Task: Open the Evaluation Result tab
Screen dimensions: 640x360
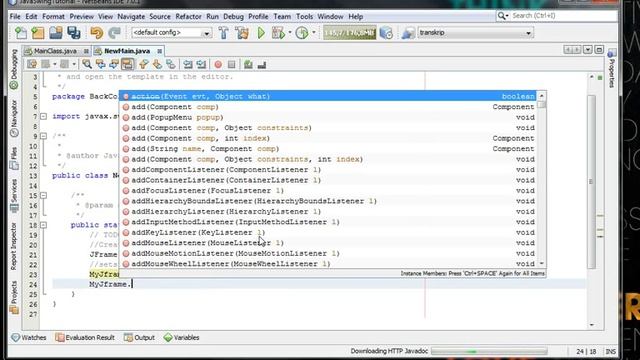Action: click(85, 338)
